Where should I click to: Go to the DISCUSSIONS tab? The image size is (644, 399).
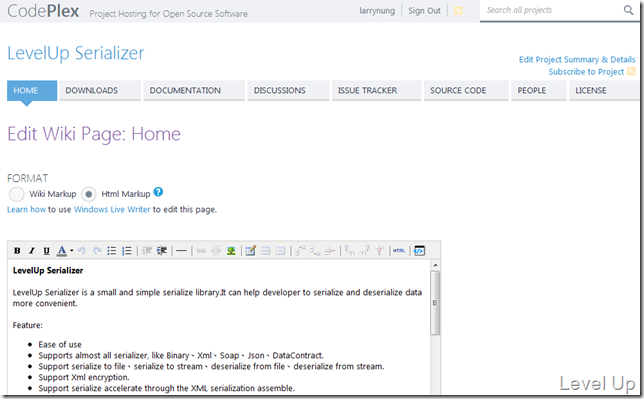coord(288,90)
